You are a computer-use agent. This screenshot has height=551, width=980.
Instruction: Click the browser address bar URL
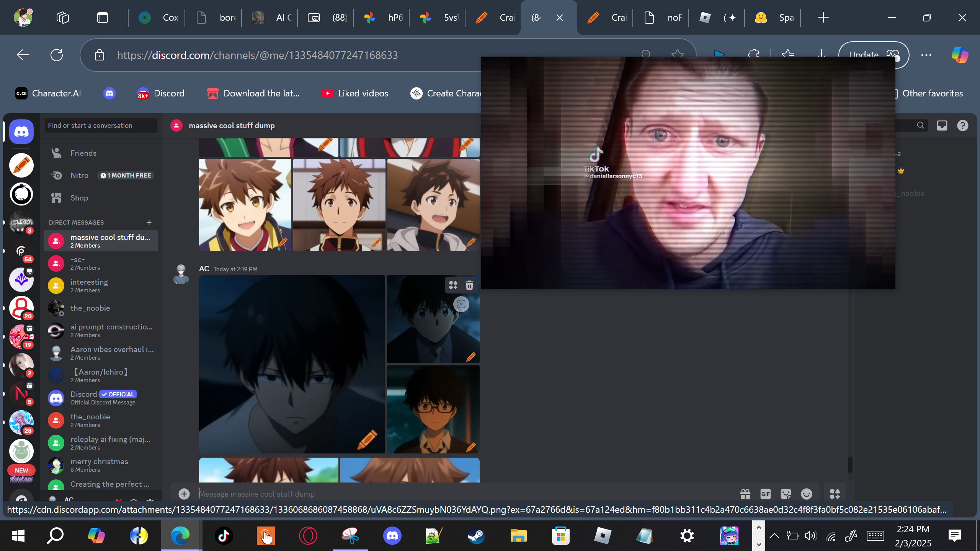(257, 55)
